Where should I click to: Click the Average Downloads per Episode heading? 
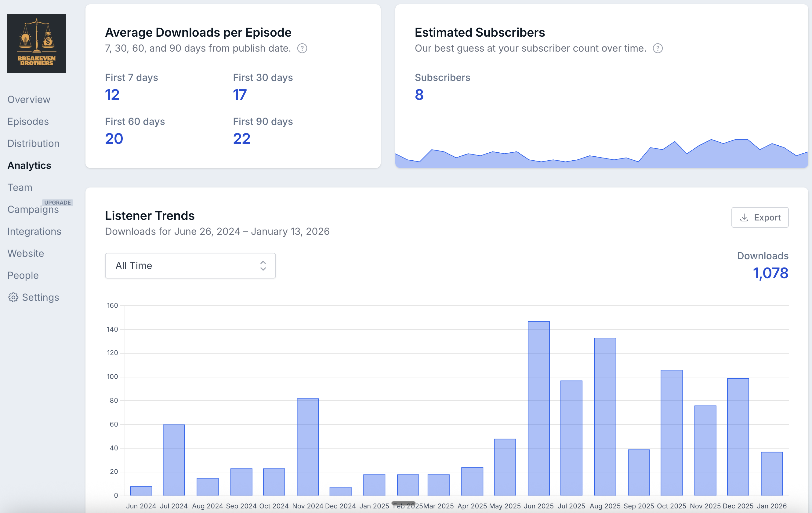pos(198,32)
